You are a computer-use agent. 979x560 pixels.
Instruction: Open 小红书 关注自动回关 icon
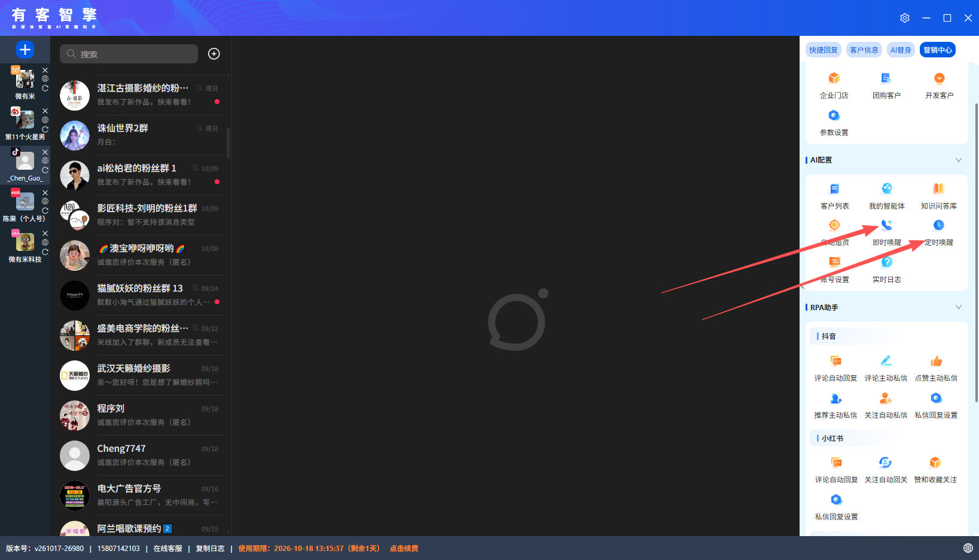(886, 463)
